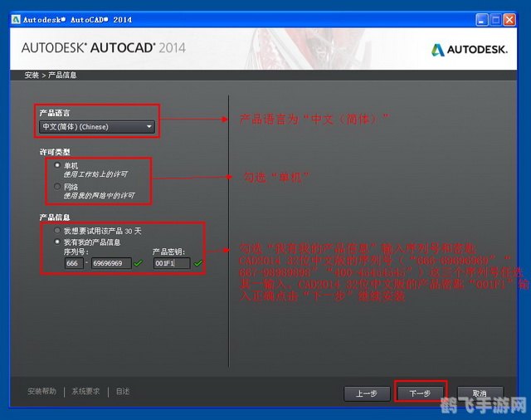Screen dimensions: 531x420
Task: Open the 系统要求 link
Action: tap(85, 392)
